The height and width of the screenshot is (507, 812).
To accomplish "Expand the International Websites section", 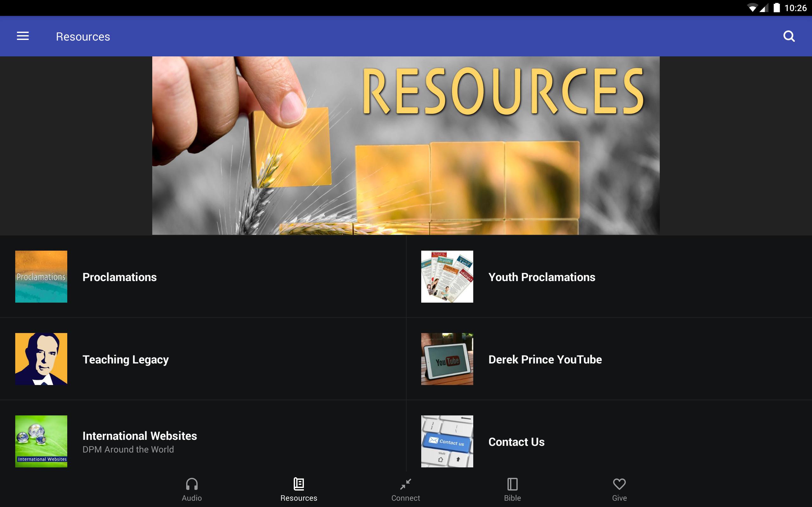I will point(203,442).
